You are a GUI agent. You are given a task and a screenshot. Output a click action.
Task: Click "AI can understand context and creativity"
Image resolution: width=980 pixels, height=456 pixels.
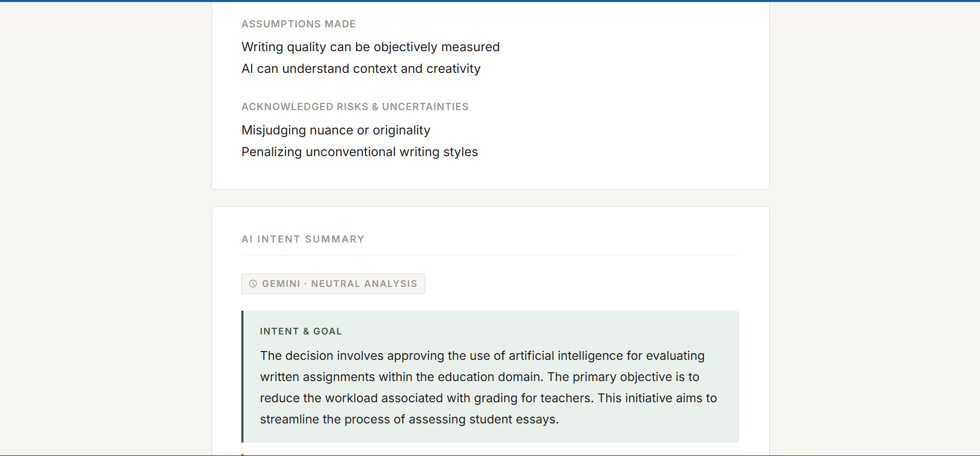361,69
